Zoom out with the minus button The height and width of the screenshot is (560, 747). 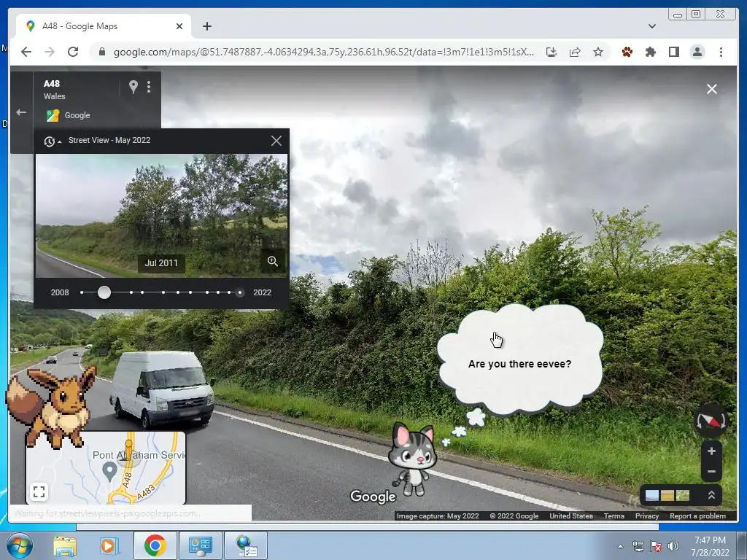click(711, 472)
